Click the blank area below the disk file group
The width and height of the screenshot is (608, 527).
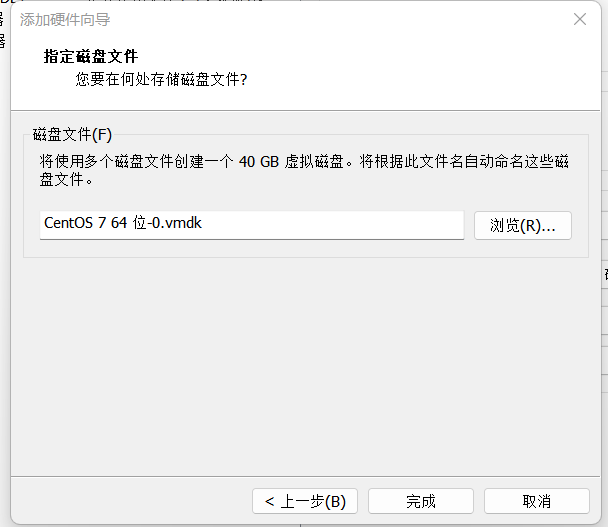(x=300, y=360)
